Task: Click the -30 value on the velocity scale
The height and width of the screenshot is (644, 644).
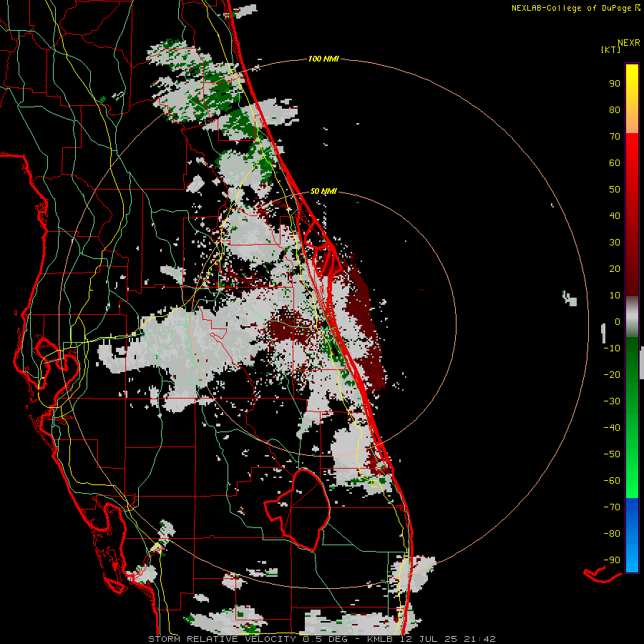Action: [612, 401]
